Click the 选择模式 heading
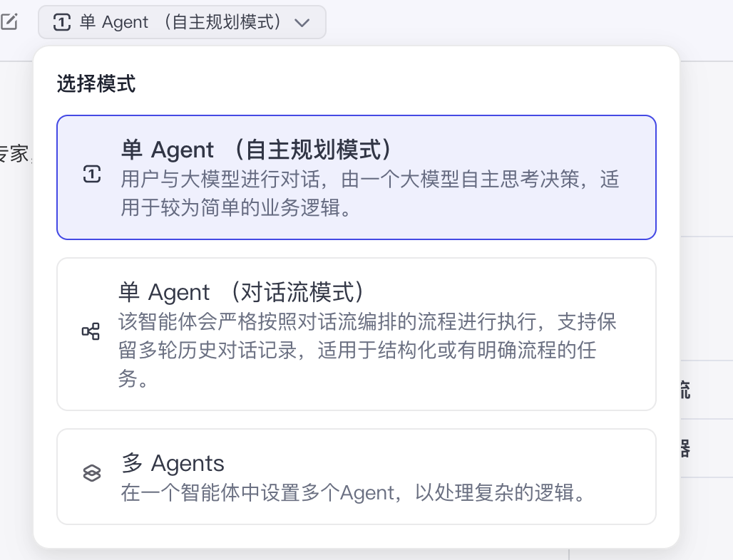Image resolution: width=733 pixels, height=560 pixels. (96, 84)
